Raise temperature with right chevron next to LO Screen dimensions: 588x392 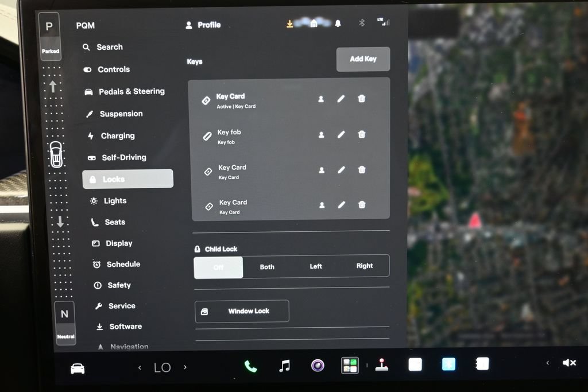(x=185, y=367)
